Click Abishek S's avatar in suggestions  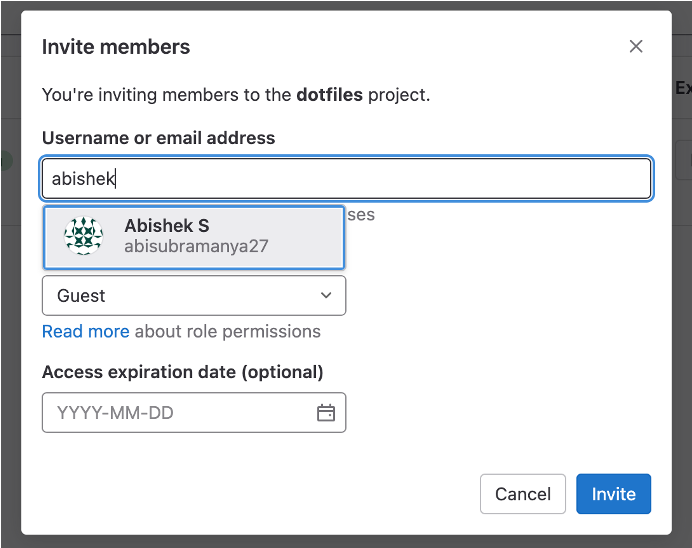pyautogui.click(x=83, y=236)
